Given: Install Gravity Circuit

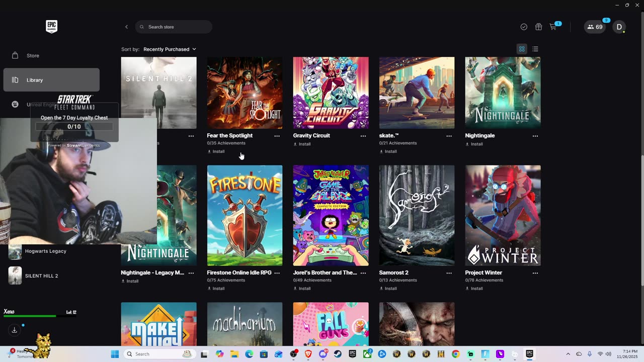Looking at the screenshot, I should pyautogui.click(x=302, y=144).
